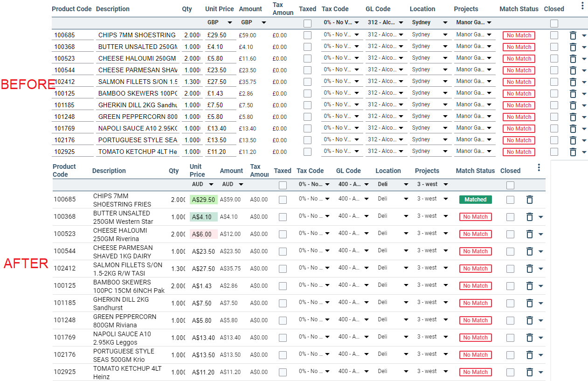588x381 pixels.
Task: Click No Match badge on A$ salmon fillets row
Action: click(476, 269)
